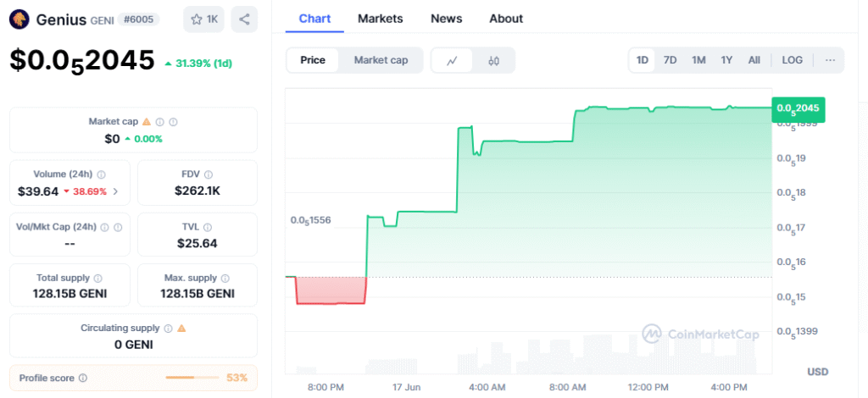Click the 12:00 PM time axis label
The width and height of the screenshot is (868, 398).
pos(648,387)
